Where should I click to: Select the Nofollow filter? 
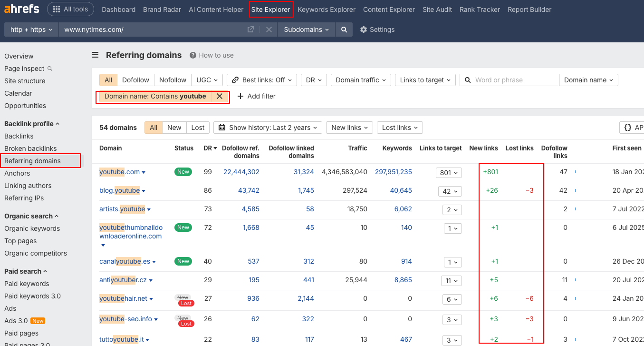click(x=173, y=80)
